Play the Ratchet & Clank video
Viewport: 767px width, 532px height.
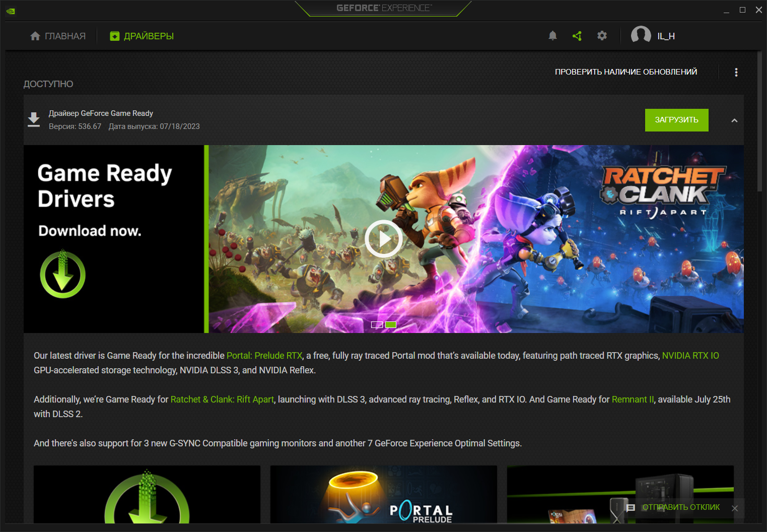[x=384, y=239]
